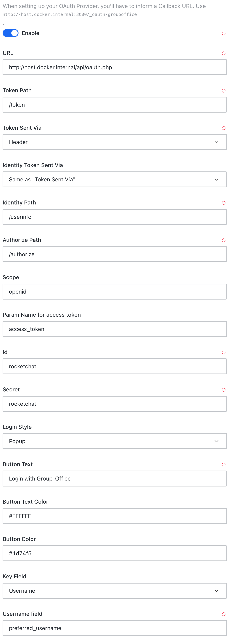This screenshot has height=644, width=233.
Task: Reset the Token Path setting
Action: pyautogui.click(x=223, y=90)
